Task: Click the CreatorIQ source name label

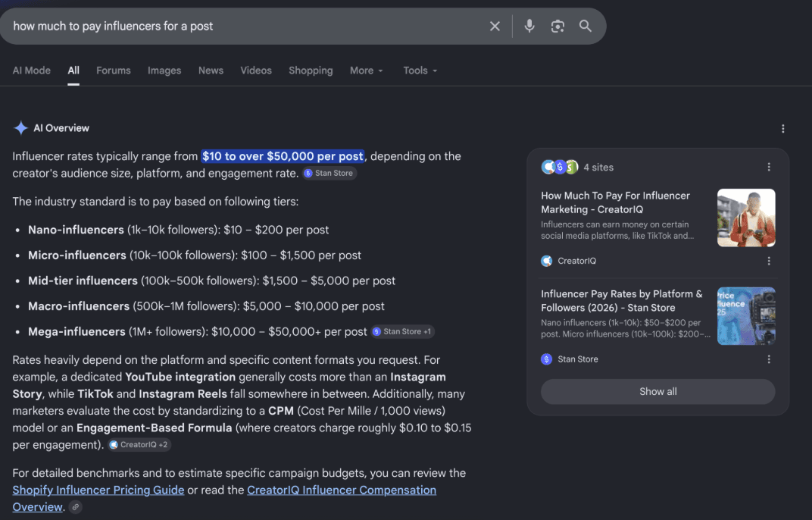Action: point(577,261)
